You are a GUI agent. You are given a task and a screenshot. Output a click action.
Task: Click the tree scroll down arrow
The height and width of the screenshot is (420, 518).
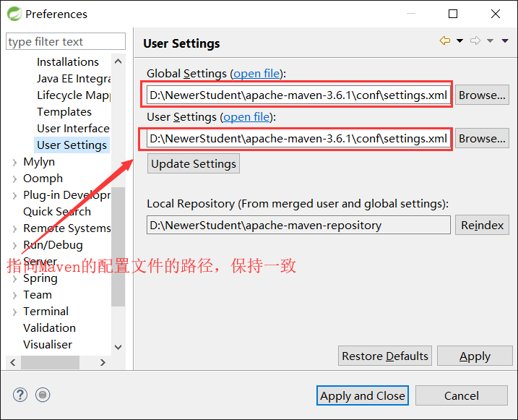click(x=118, y=347)
